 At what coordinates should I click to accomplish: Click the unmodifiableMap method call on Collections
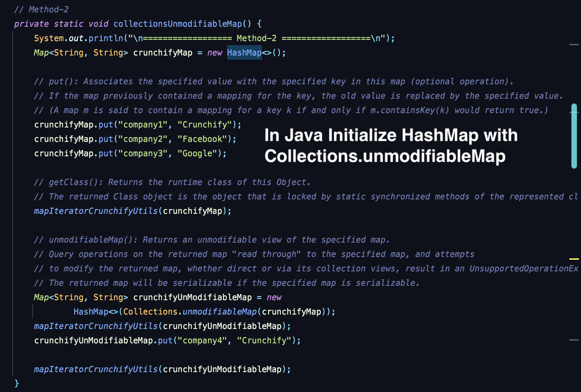(220, 312)
